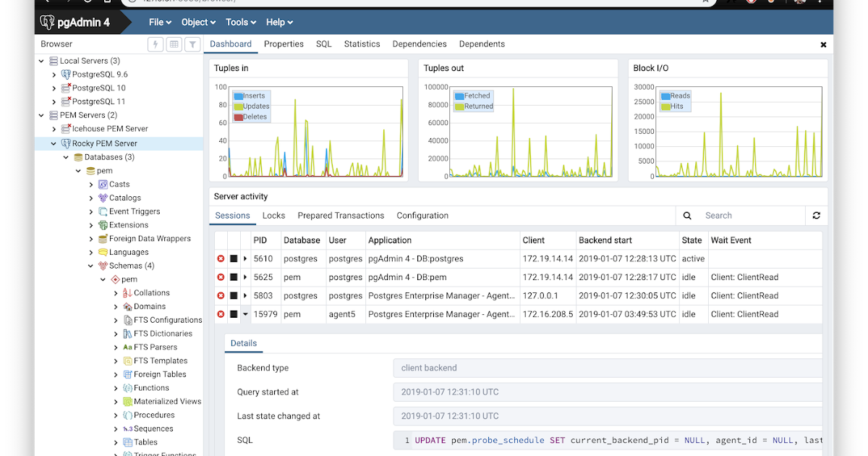The image size is (868, 456).
Task: Switch to the Dependents tab
Action: [x=482, y=44]
